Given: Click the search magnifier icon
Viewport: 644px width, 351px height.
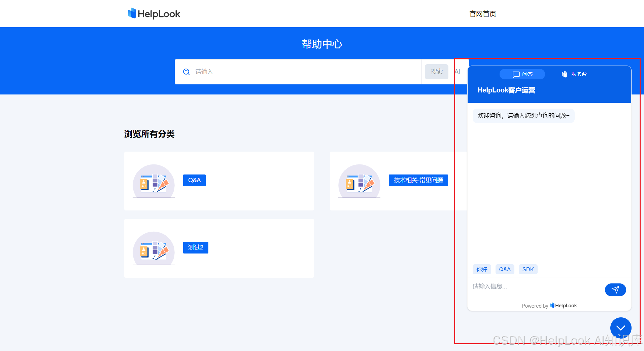Looking at the screenshot, I should [x=186, y=72].
